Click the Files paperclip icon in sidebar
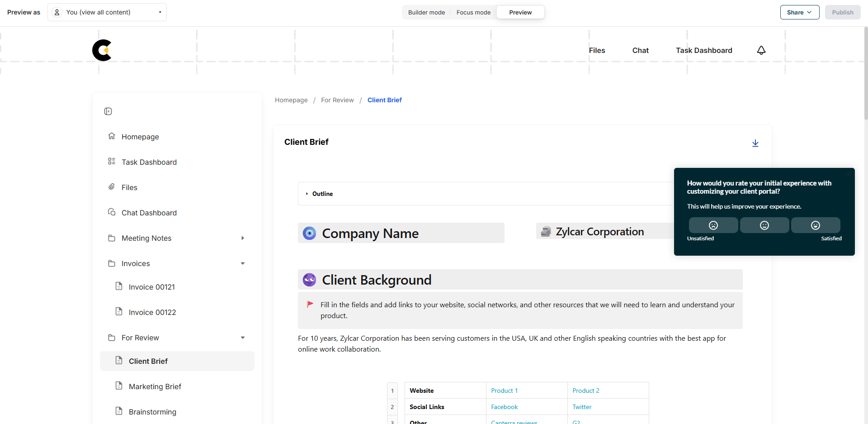This screenshot has height=424, width=868. click(112, 186)
